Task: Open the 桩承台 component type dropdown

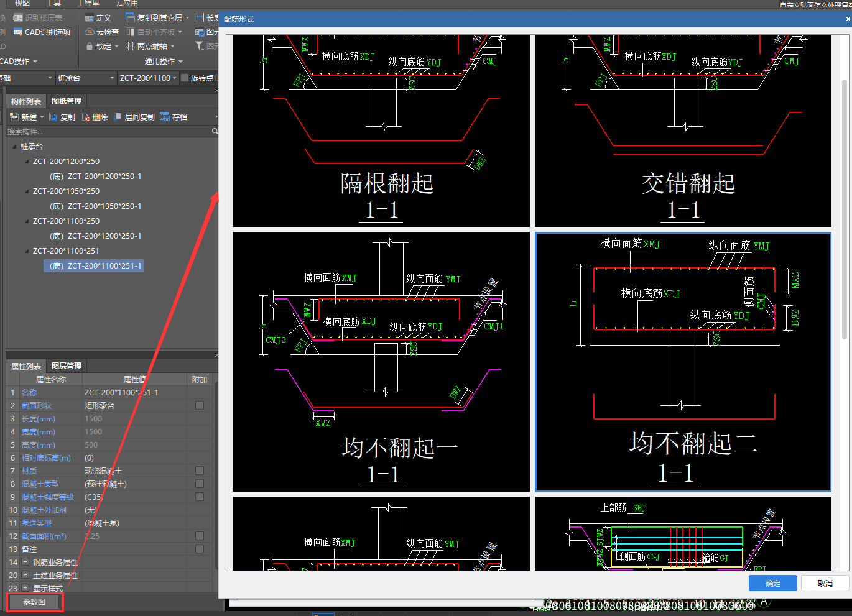Action: coord(113,78)
